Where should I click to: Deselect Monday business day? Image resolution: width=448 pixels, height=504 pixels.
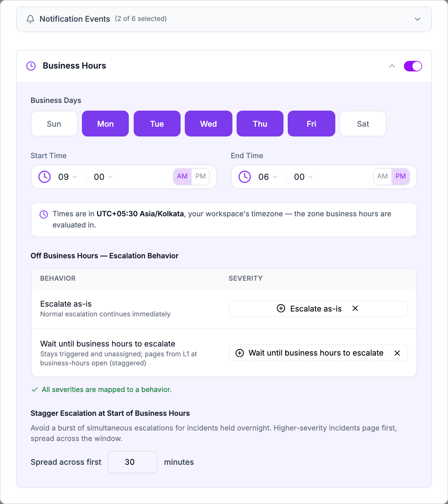click(x=105, y=124)
